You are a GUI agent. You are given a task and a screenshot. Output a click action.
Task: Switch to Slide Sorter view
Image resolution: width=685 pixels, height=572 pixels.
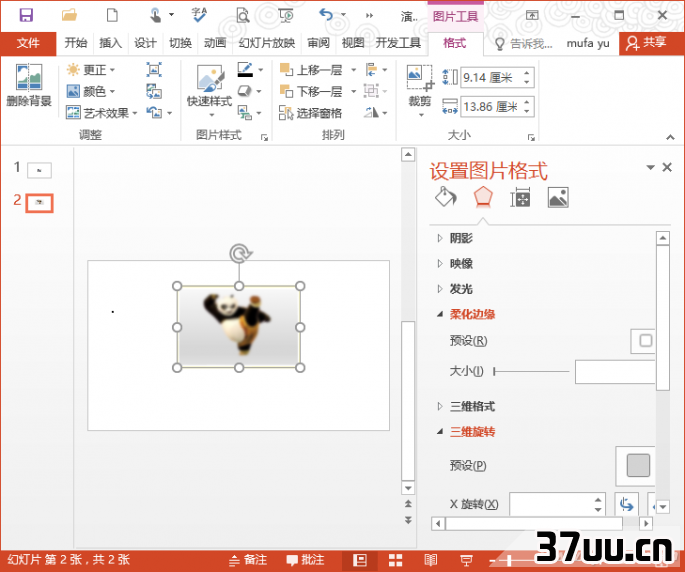point(395,560)
